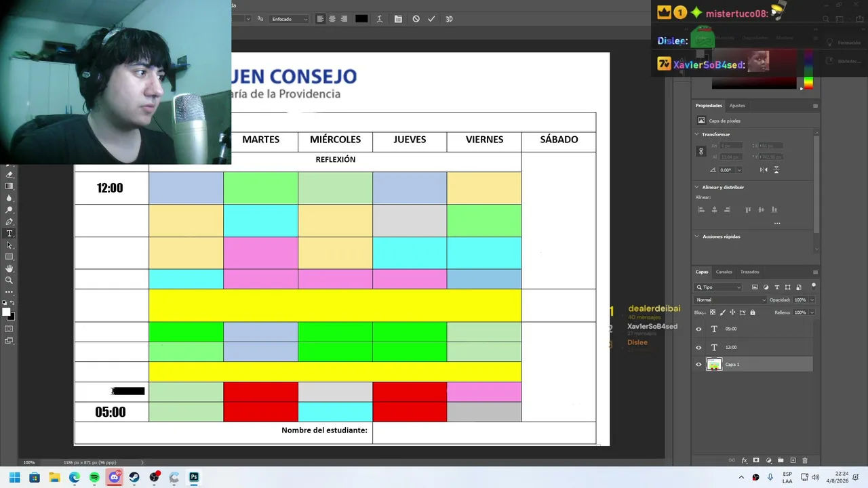Select the Blur tool

(x=9, y=198)
